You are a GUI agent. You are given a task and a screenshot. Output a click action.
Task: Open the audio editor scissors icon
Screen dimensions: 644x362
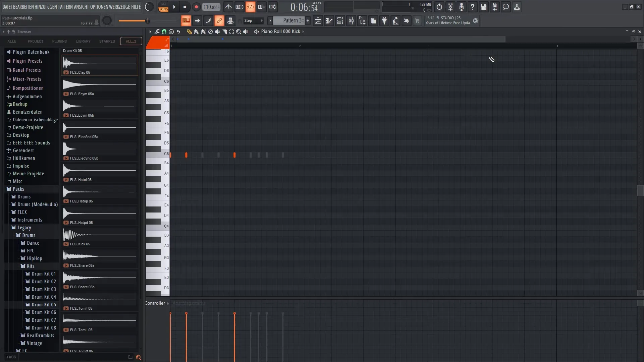(x=450, y=7)
